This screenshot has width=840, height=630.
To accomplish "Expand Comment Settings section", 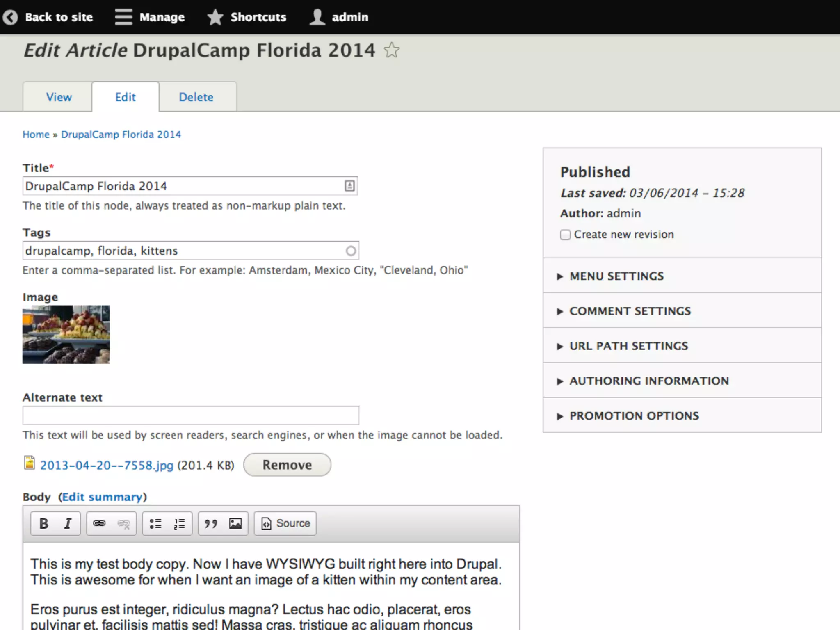I will pos(630,311).
